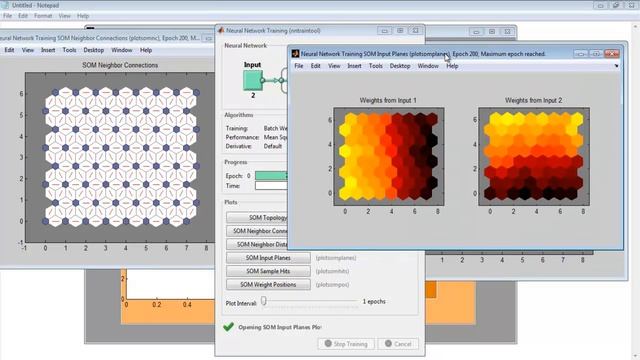Minimize the Notepad window
This screenshot has height=360, width=640.
(600, 5)
